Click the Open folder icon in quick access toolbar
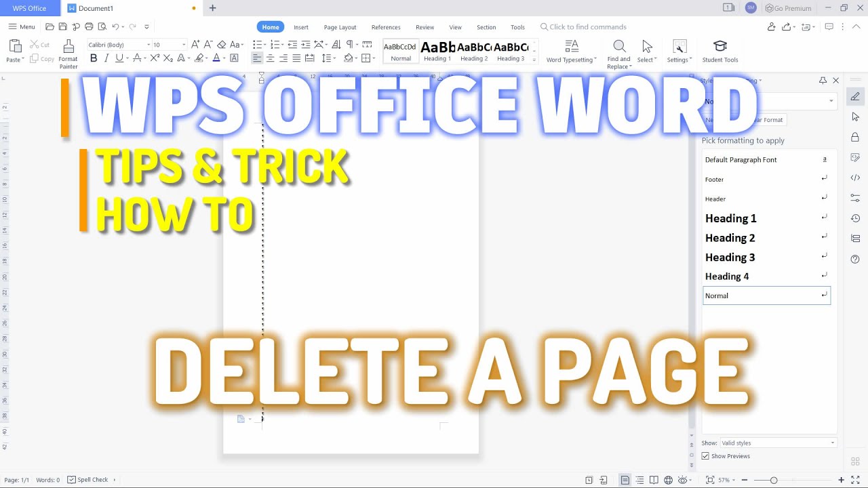This screenshot has width=868, height=488. (x=50, y=27)
